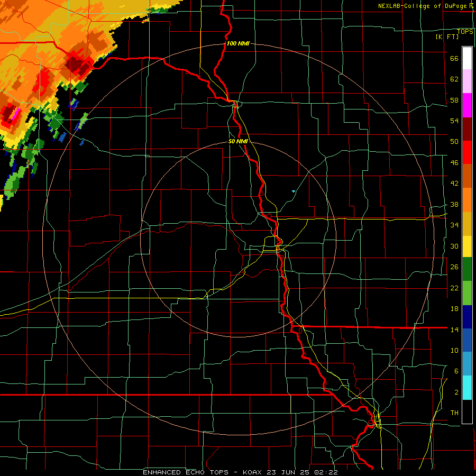
Task: Pick the cyan 6 kft legend swatch
Action: click(x=467, y=388)
